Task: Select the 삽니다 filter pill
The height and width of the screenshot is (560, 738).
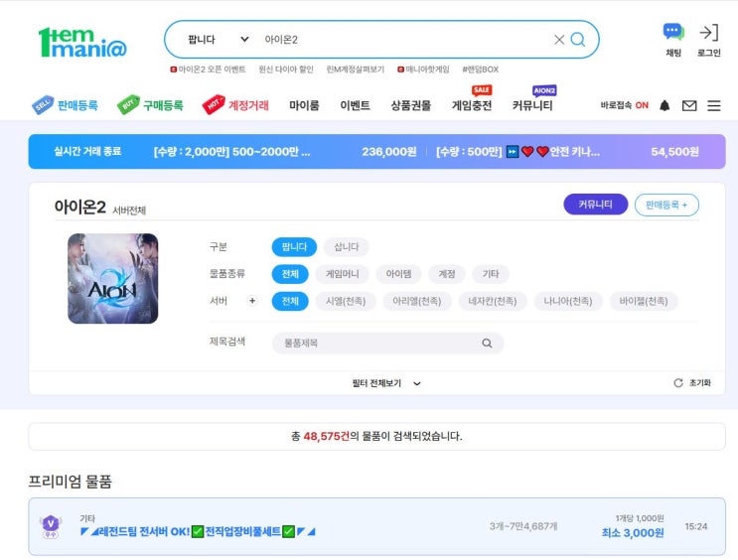Action: (x=347, y=247)
